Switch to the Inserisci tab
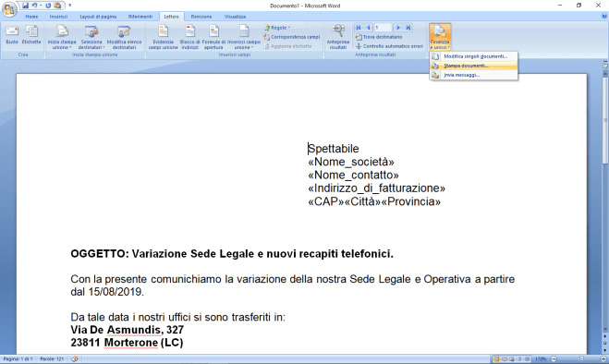The image size is (609, 364). [x=58, y=17]
